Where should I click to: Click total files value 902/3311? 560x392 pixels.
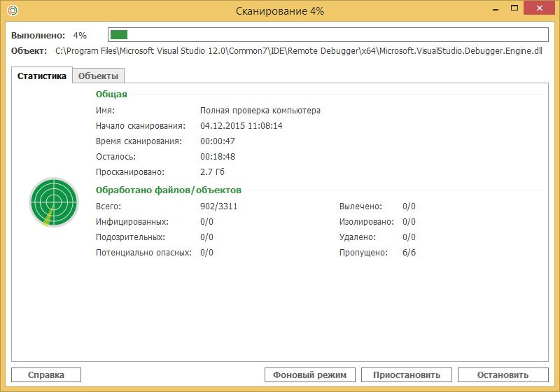click(x=218, y=206)
